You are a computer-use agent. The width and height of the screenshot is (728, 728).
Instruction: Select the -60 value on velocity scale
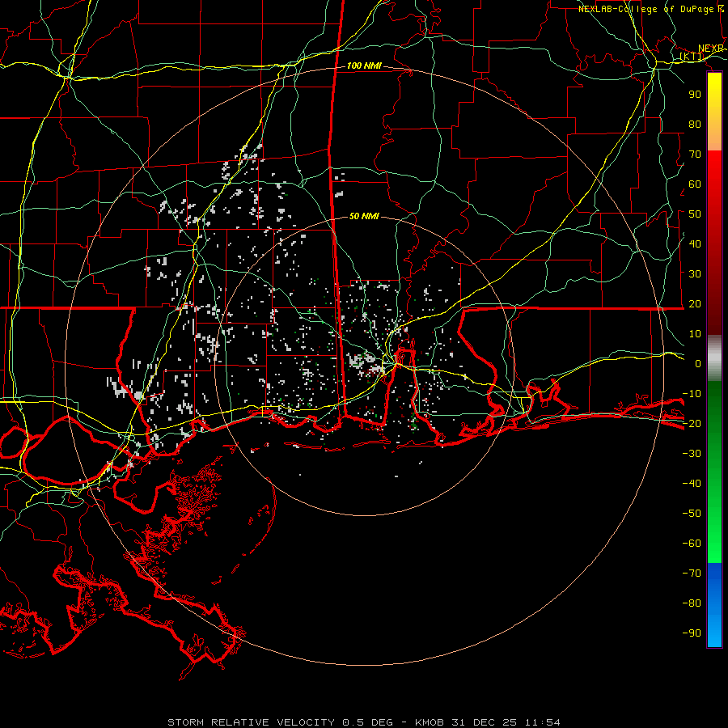(x=692, y=544)
